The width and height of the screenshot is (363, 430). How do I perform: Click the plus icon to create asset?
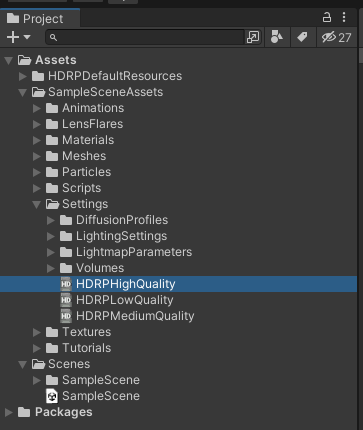pos(13,37)
